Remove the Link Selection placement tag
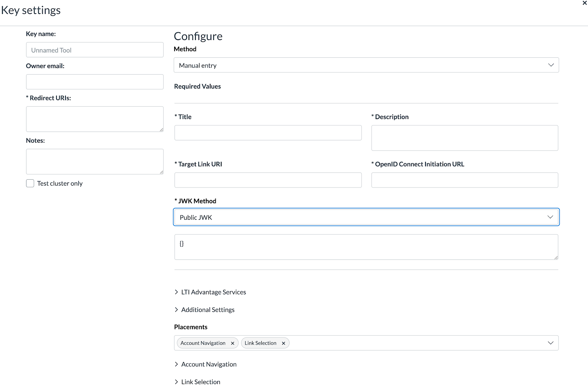The width and height of the screenshot is (588, 387). [x=283, y=343]
